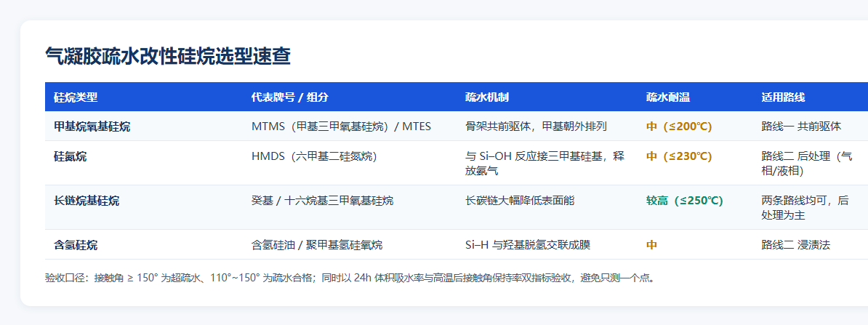Click the 中（≤200℃）temperature value

click(x=679, y=127)
